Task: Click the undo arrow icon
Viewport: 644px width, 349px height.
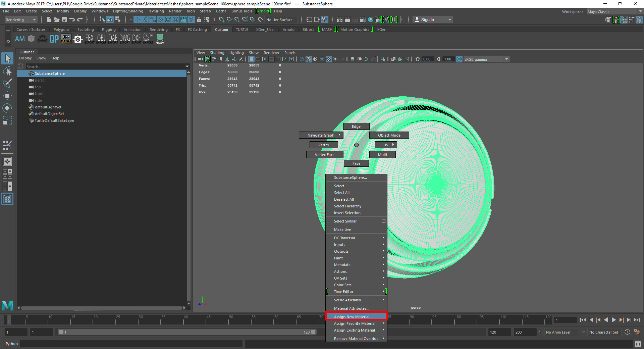Action: (x=72, y=20)
